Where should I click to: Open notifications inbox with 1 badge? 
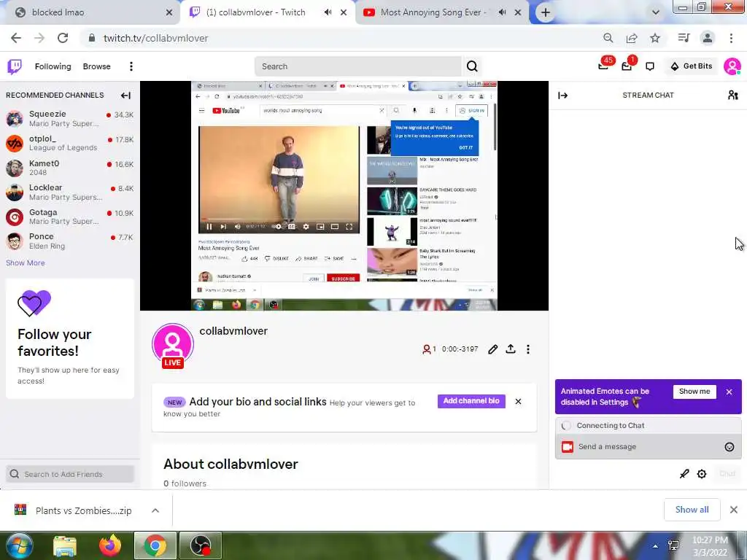627,66
